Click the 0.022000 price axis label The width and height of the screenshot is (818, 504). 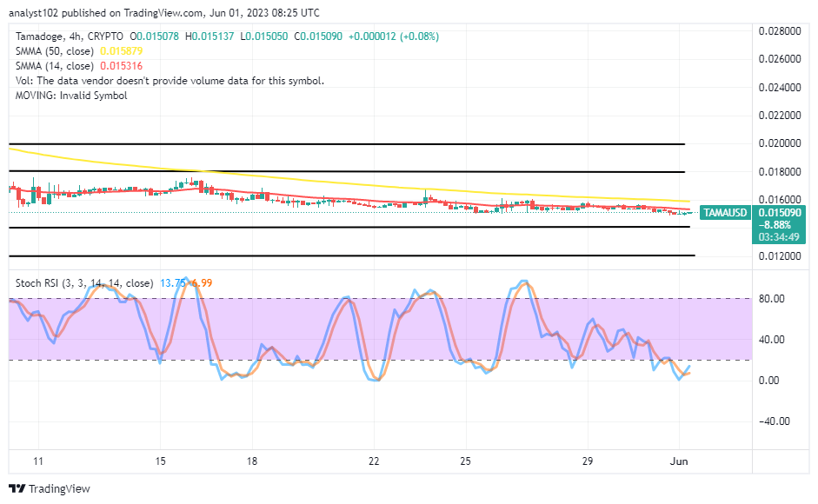(x=780, y=116)
